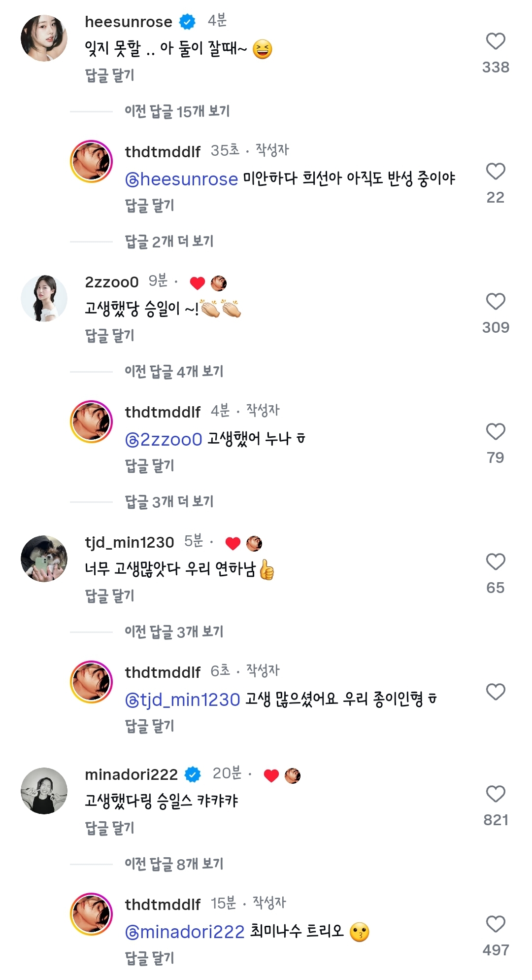Image resolution: width=532 pixels, height=980 pixels.
Task: Like thdtmddlf's reply to tjd_min1230
Action: tap(496, 692)
